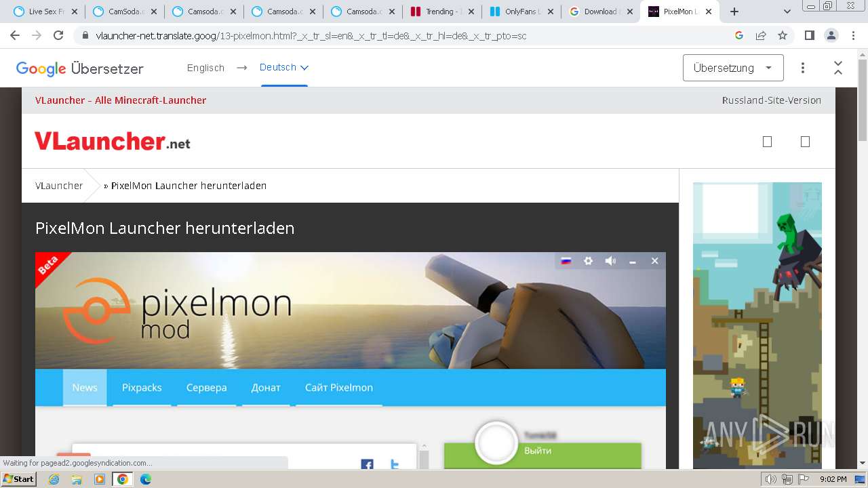Screen dimensions: 868x488
Task: Reload the current page
Action: 58,35
